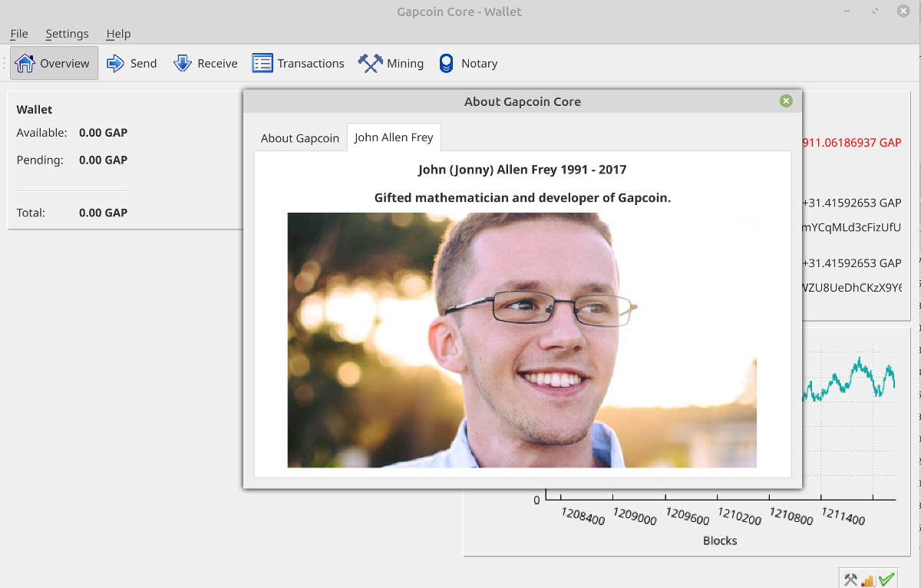Click the Available 0.00 GAP value
Viewport: 921px width, 588px height.
pos(103,132)
